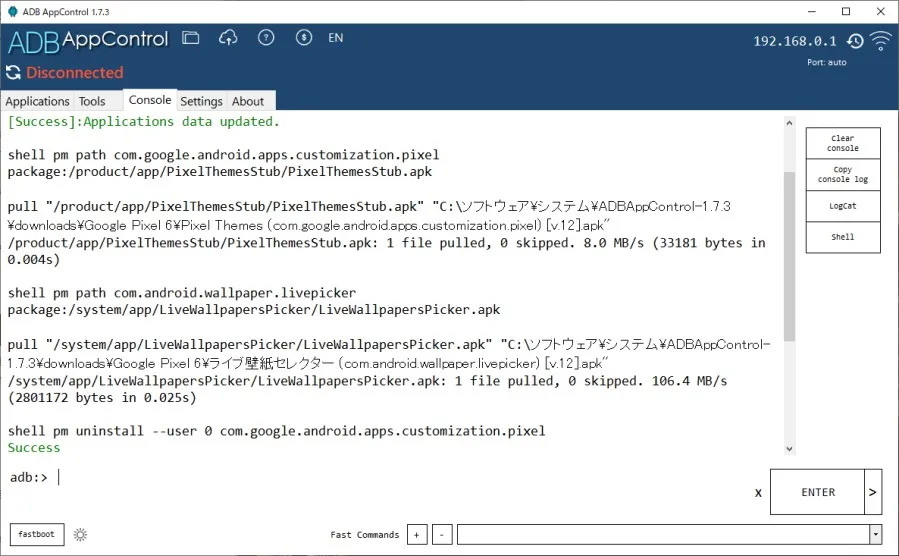Clear command input with X button
Screen dimensions: 899x556
click(758, 493)
